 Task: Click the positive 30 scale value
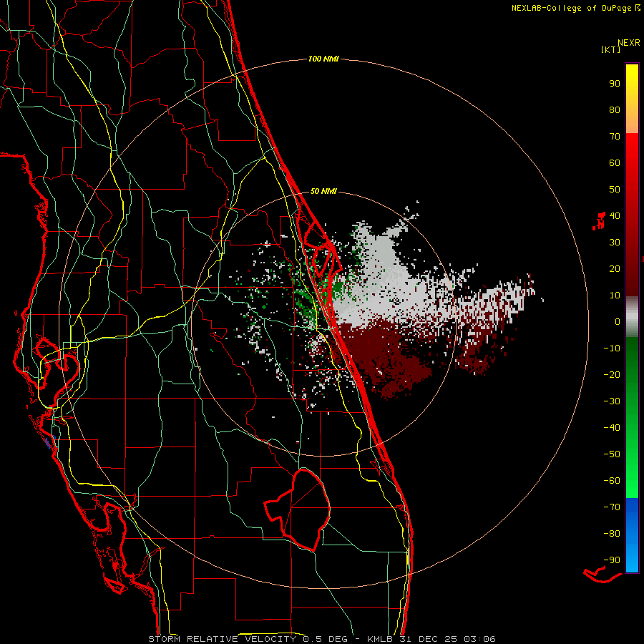615,243
